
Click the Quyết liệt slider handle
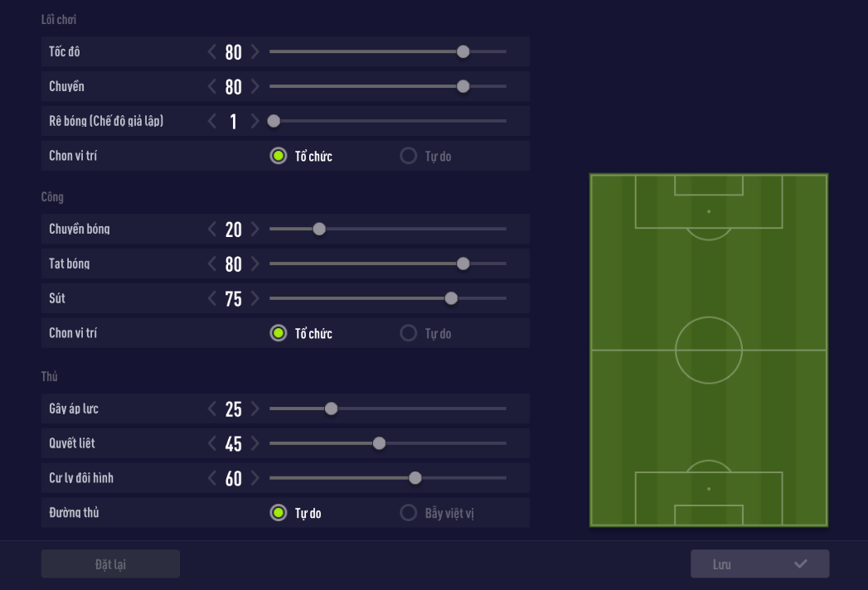[x=379, y=443]
